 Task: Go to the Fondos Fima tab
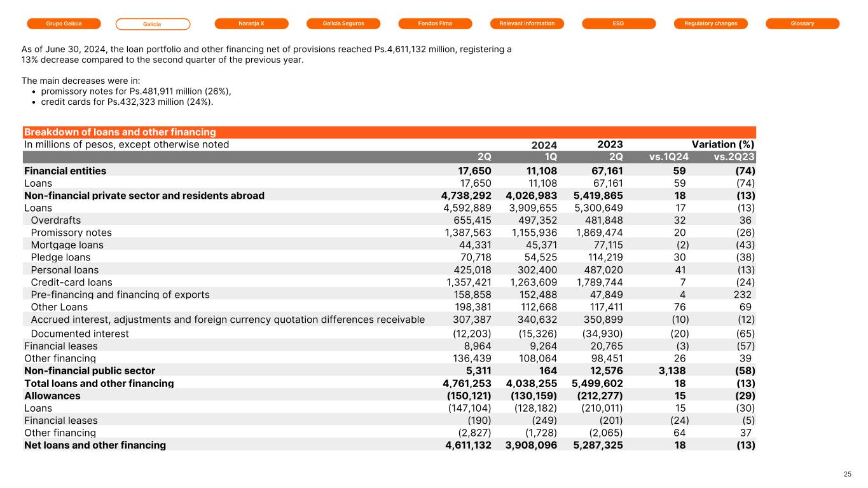(435, 24)
